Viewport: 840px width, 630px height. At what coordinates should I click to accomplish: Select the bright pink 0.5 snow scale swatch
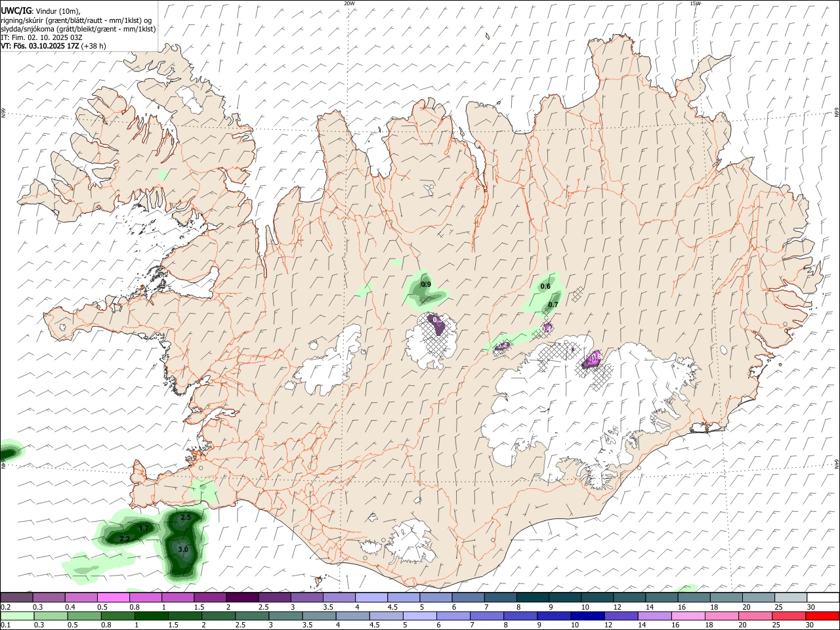point(113,597)
